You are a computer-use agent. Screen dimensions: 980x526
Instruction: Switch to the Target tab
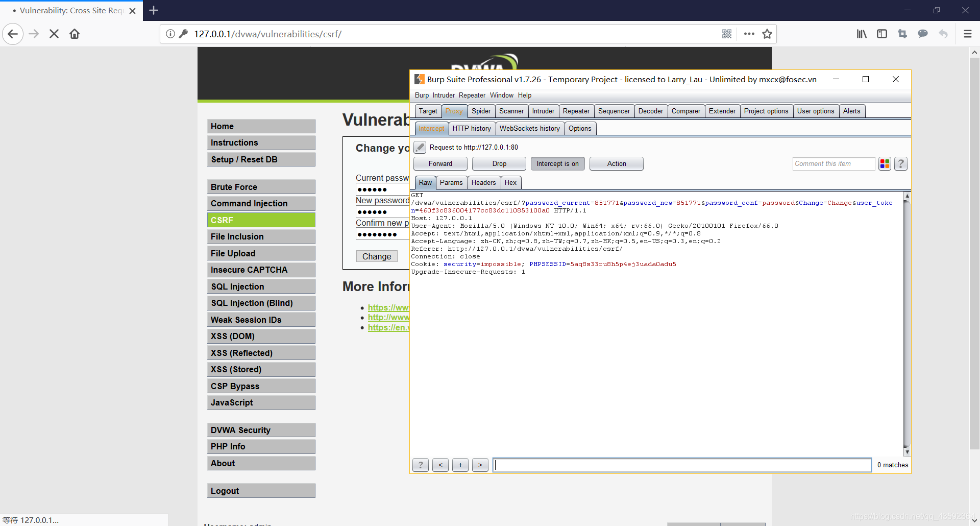pos(428,111)
